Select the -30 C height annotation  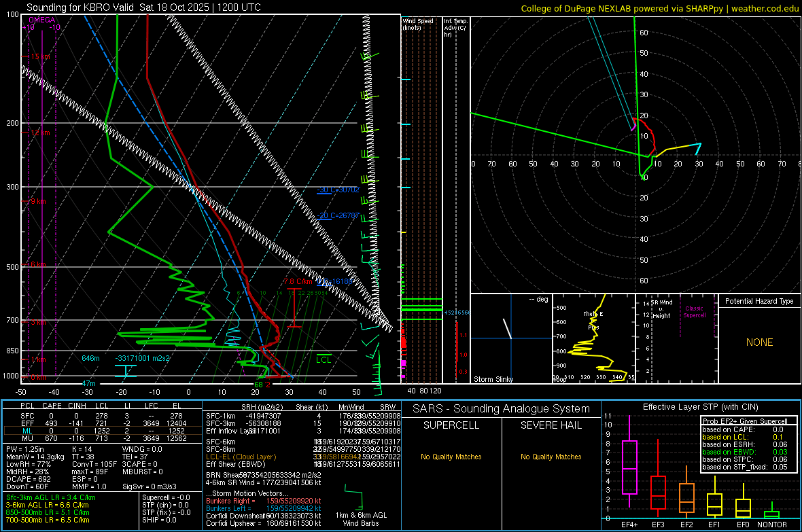tap(338, 190)
